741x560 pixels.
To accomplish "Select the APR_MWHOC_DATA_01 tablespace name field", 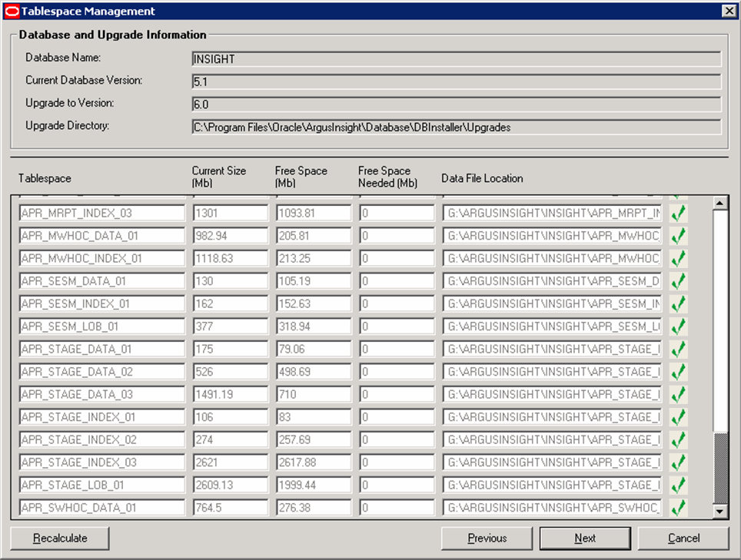I will (102, 236).
